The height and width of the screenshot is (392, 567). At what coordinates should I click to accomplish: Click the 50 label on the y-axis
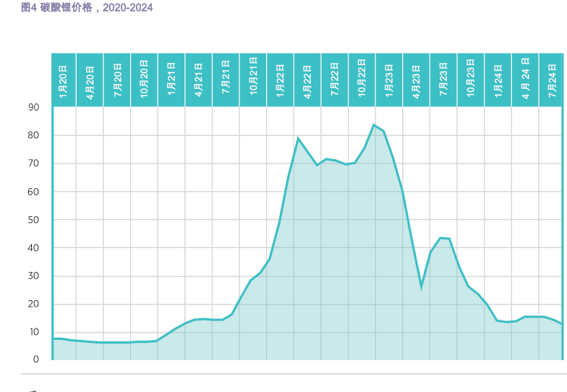(x=33, y=220)
